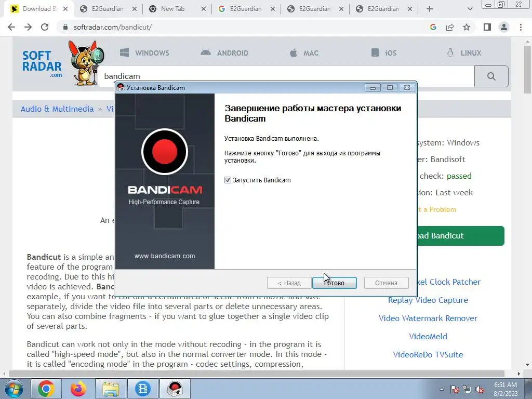Click the film strip taskbar icon
Image resolution: width=532 pixels, height=399 pixels.
tap(142, 389)
